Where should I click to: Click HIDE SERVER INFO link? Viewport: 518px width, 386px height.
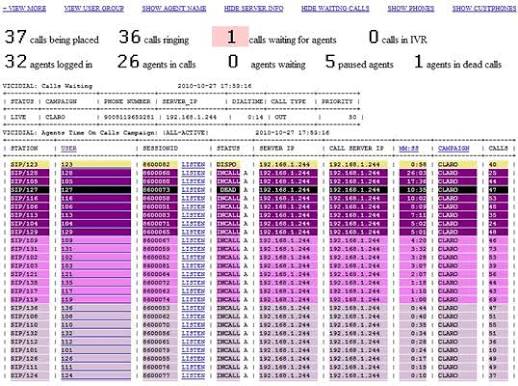[x=254, y=8]
